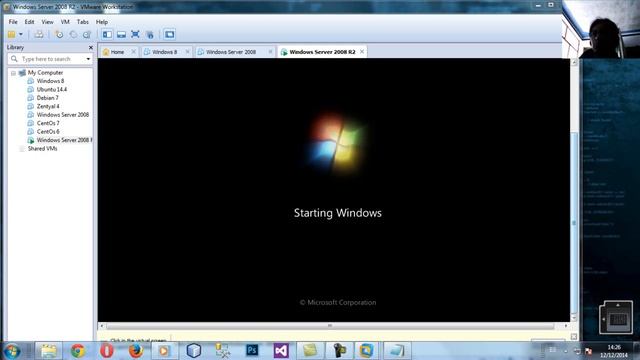Screen dimensions: 640x360
Task: Close the Windows Server 2008 tab
Action: (270, 52)
